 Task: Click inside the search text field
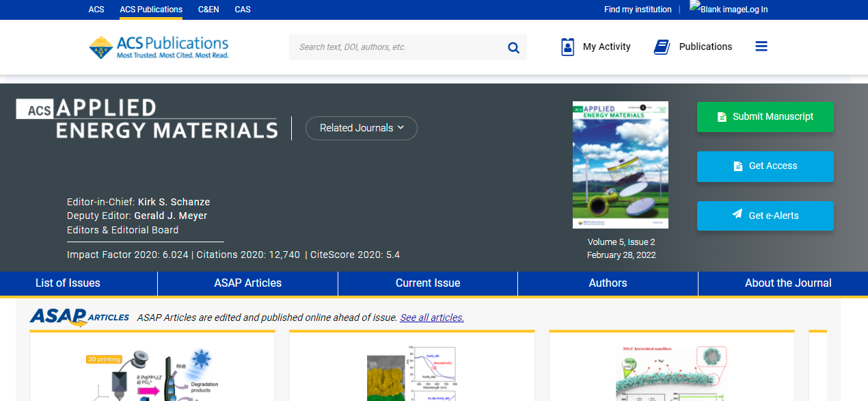(x=396, y=47)
